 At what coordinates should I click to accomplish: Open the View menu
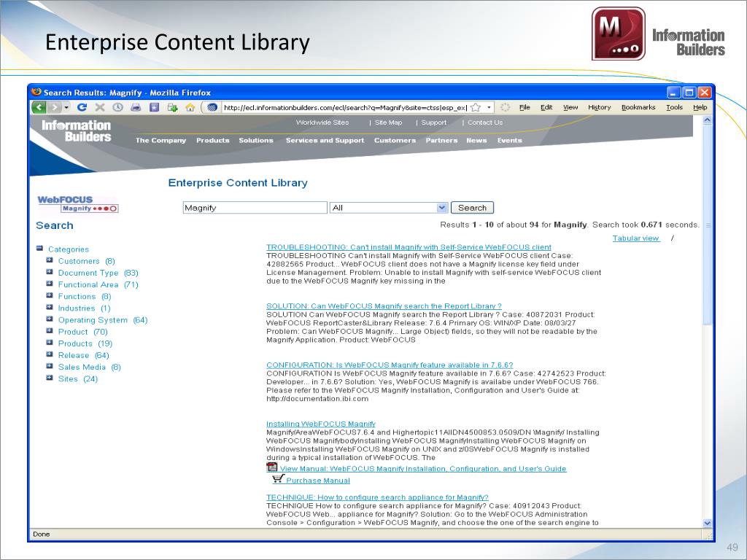coord(570,107)
